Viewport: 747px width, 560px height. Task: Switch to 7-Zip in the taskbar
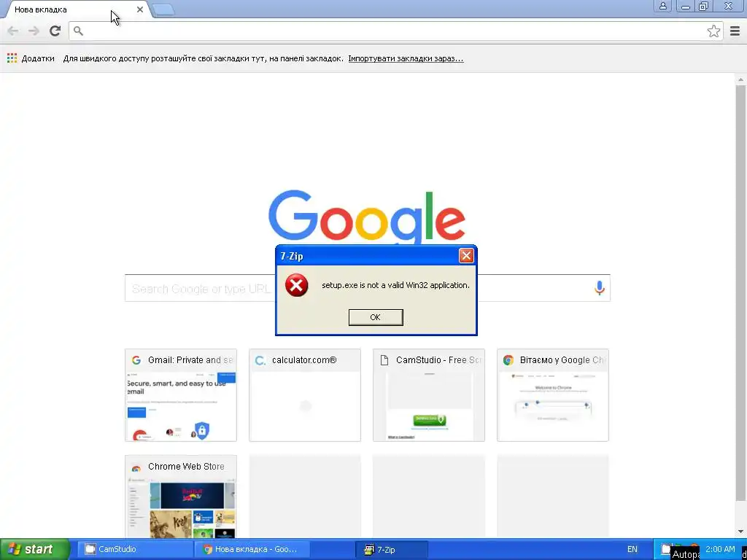coord(392,550)
